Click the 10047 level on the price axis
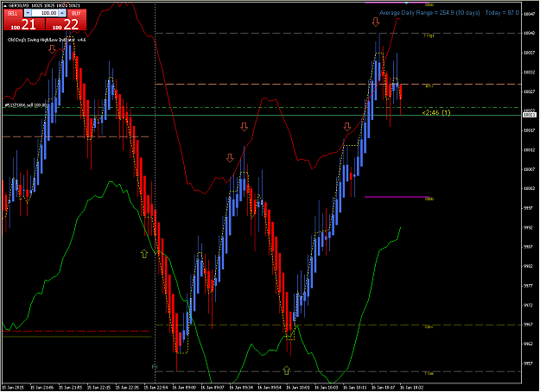Screen dimensions: 540x392 [x=529, y=14]
